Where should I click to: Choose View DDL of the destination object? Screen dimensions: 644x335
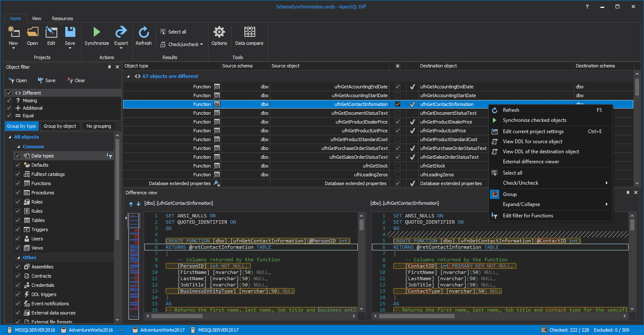point(551,152)
